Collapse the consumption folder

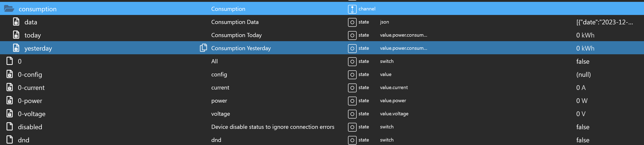pyautogui.click(x=9, y=9)
